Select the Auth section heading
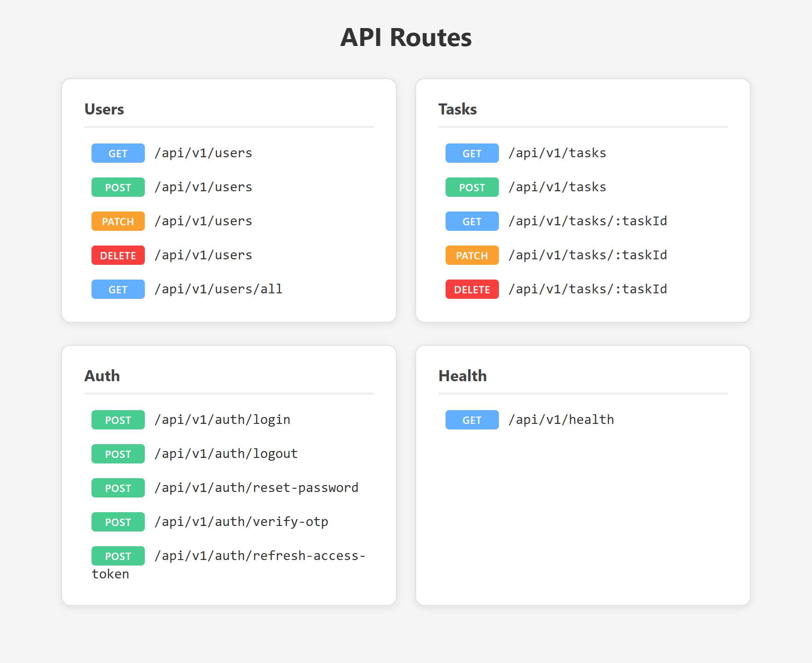The width and height of the screenshot is (812, 663). (102, 376)
